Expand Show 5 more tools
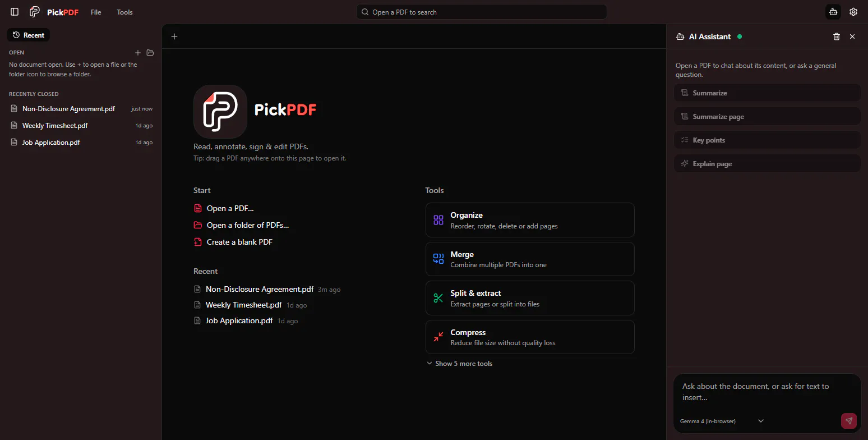The height and width of the screenshot is (440, 868). pyautogui.click(x=459, y=364)
